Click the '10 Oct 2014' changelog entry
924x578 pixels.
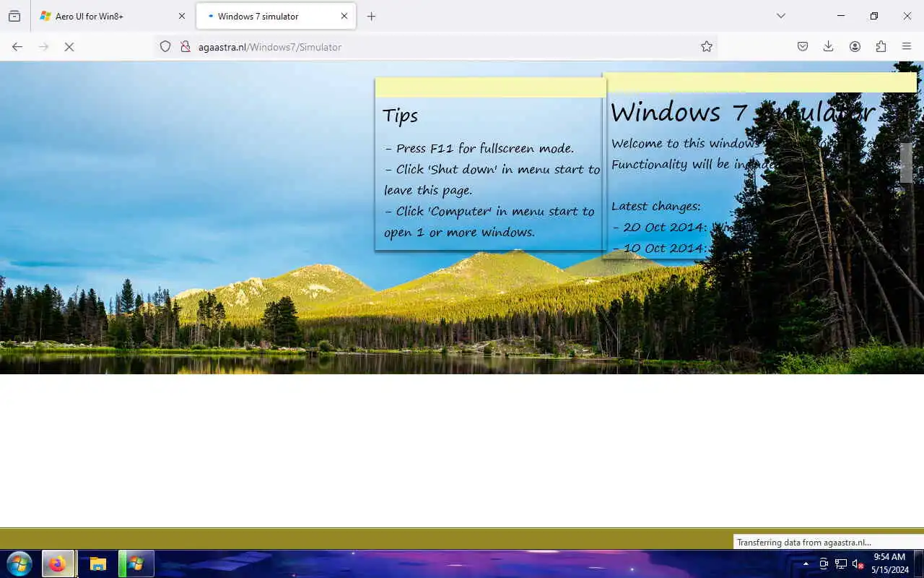(659, 249)
